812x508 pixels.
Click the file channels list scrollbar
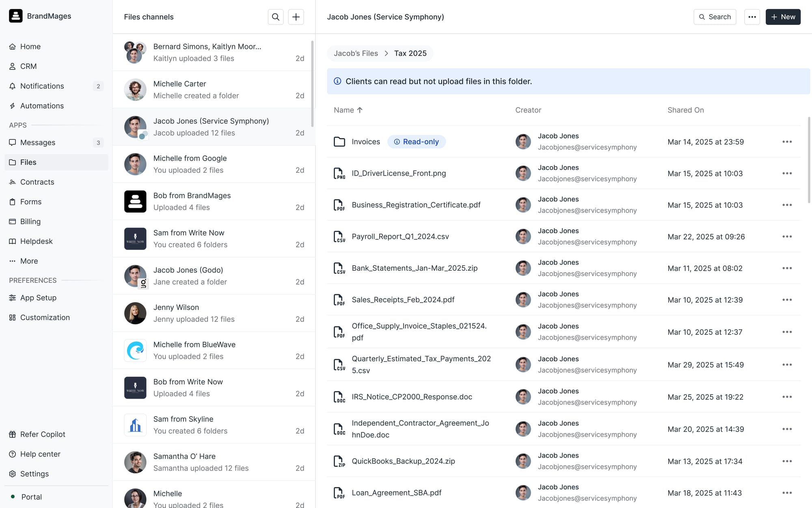click(312, 83)
